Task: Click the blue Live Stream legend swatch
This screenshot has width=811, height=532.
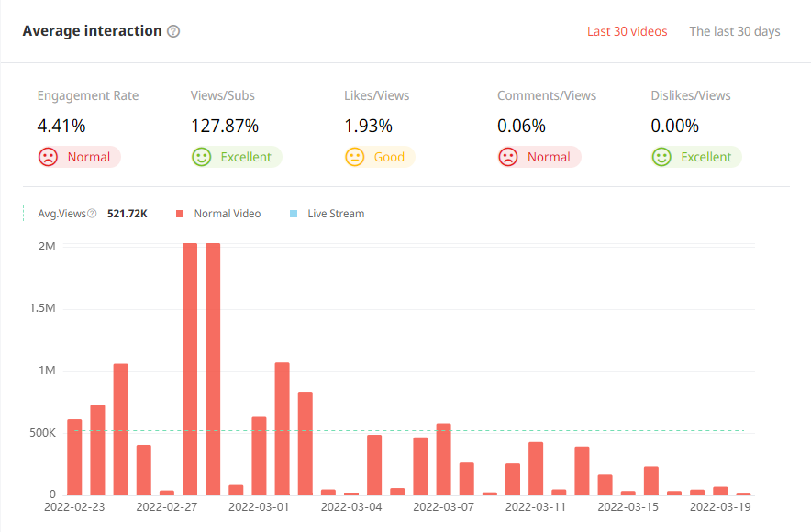Action: pyautogui.click(x=294, y=214)
